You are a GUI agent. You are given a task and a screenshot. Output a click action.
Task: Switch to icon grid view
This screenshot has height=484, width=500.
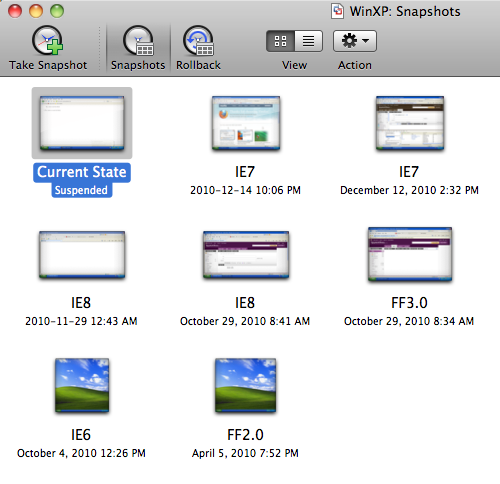pyautogui.click(x=280, y=41)
